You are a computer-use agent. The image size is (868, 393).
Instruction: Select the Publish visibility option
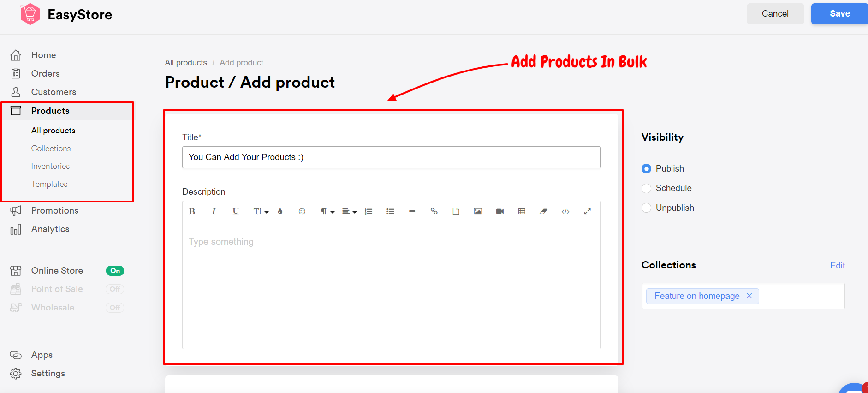[647, 169]
